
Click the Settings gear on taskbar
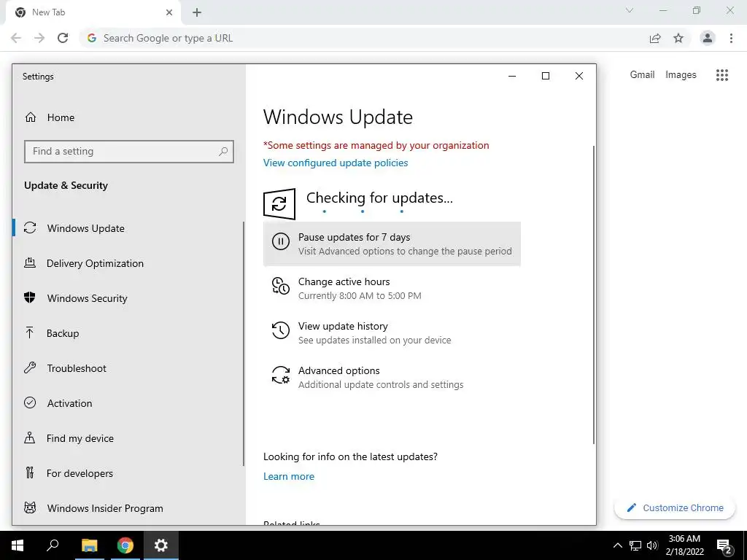pos(161,545)
